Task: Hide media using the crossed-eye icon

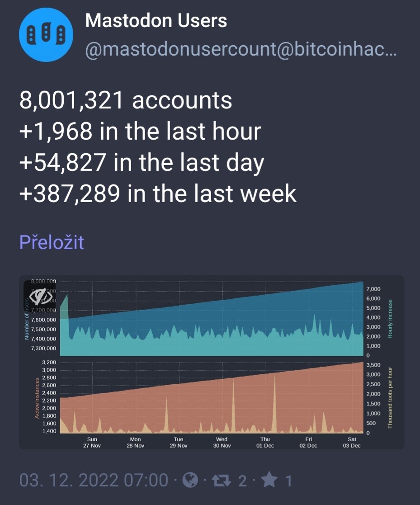Action: pos(41,296)
